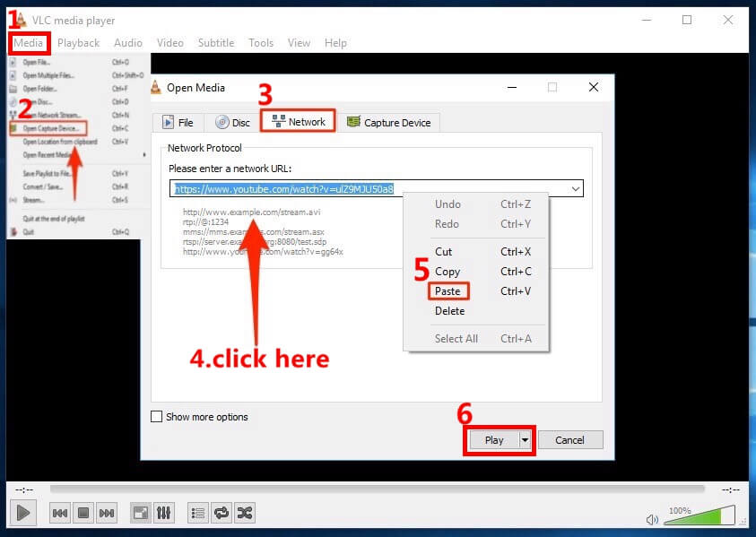Image resolution: width=756 pixels, height=537 pixels.
Task: Choose Paste from the context menu
Action: coord(448,291)
